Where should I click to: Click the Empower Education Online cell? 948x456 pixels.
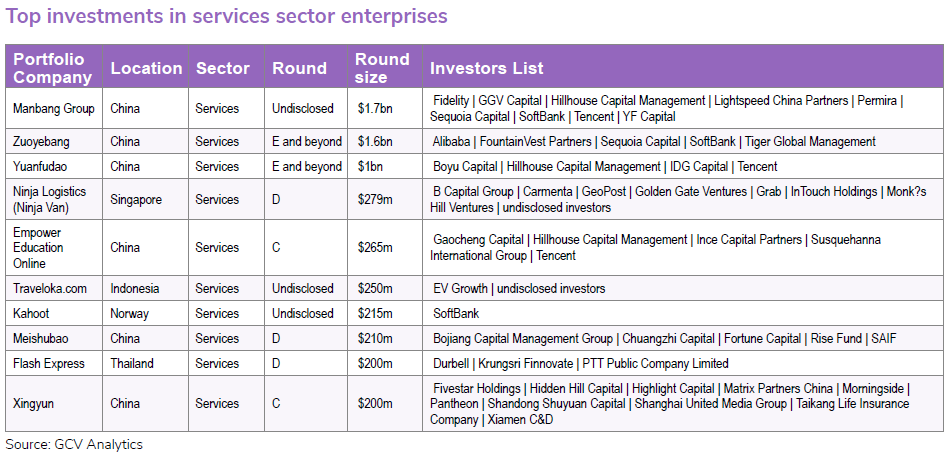click(40, 247)
